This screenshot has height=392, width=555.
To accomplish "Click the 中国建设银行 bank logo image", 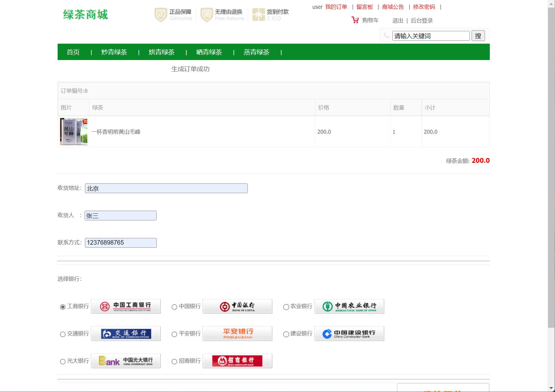I will [x=349, y=333].
